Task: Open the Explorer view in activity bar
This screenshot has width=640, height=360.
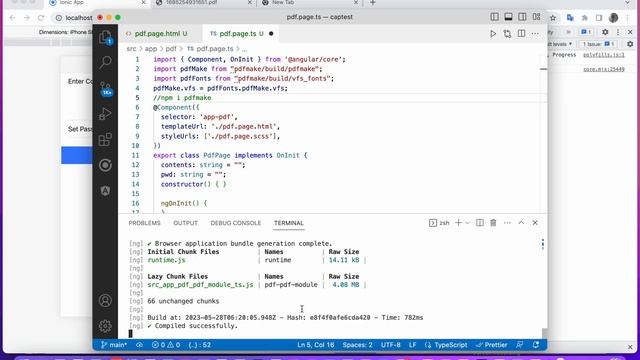Action: pyautogui.click(x=105, y=37)
